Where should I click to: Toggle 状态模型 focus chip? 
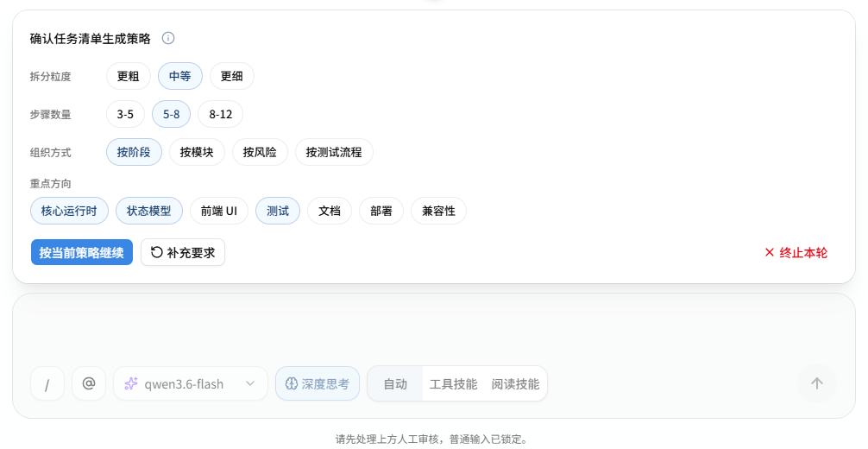(x=149, y=211)
